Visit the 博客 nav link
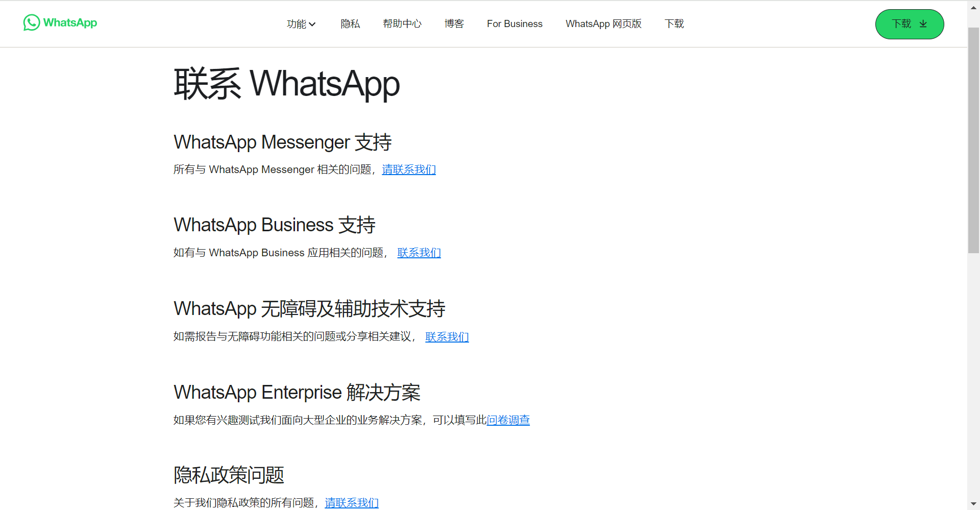980x510 pixels. point(454,24)
